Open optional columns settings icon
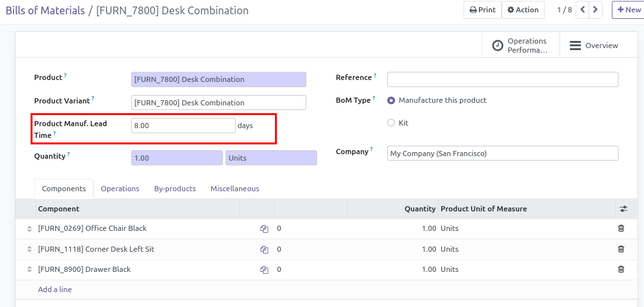 (623, 209)
